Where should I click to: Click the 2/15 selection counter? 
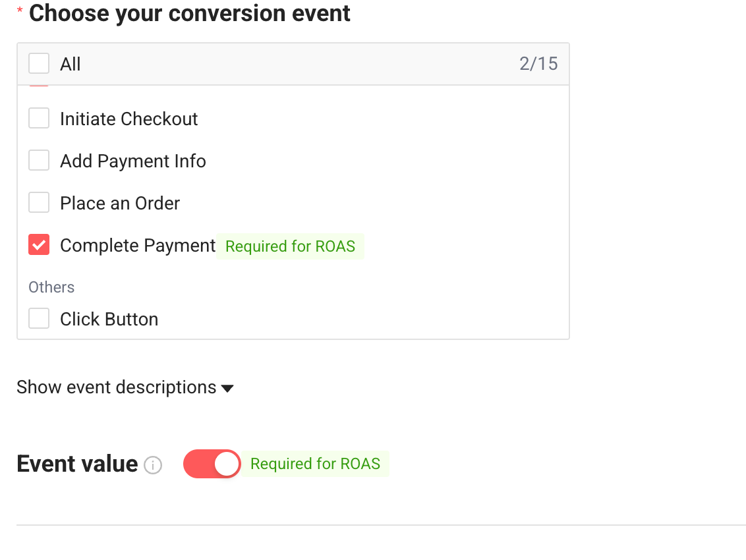538,64
